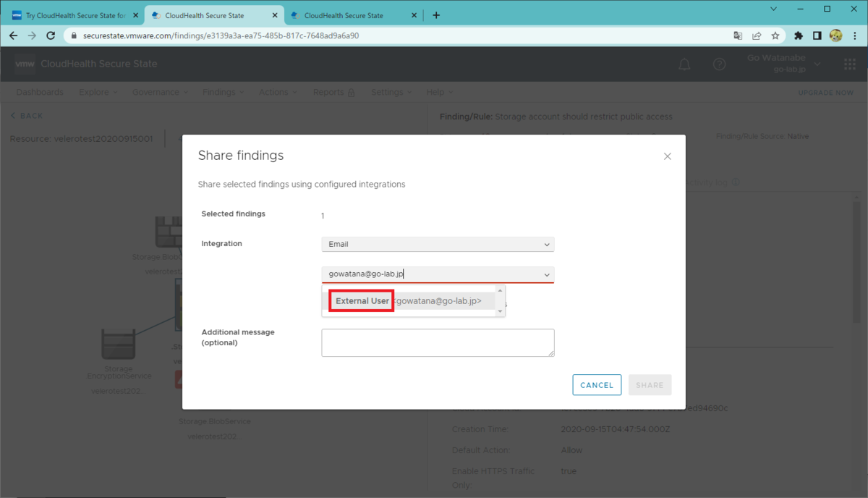Click the Storage.BlobService firewall node icon

[x=169, y=232]
